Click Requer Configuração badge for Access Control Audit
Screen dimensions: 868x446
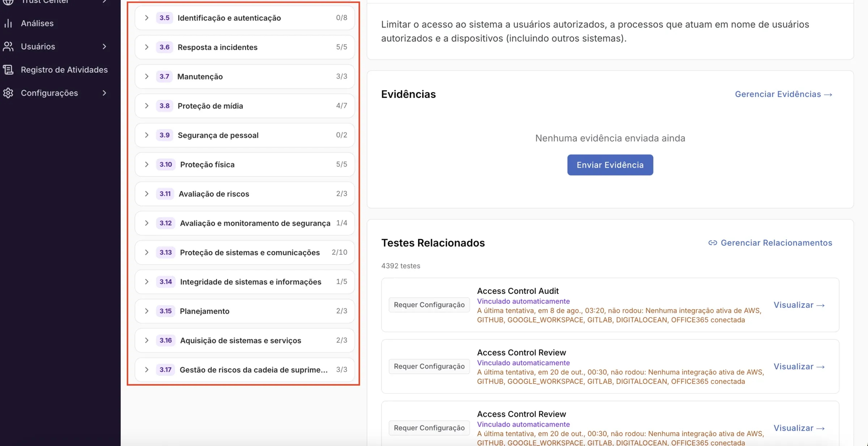429,305
